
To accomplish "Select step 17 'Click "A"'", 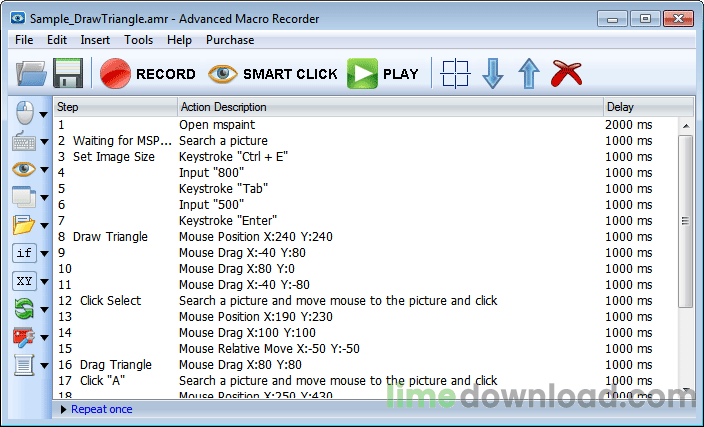I will (365, 381).
